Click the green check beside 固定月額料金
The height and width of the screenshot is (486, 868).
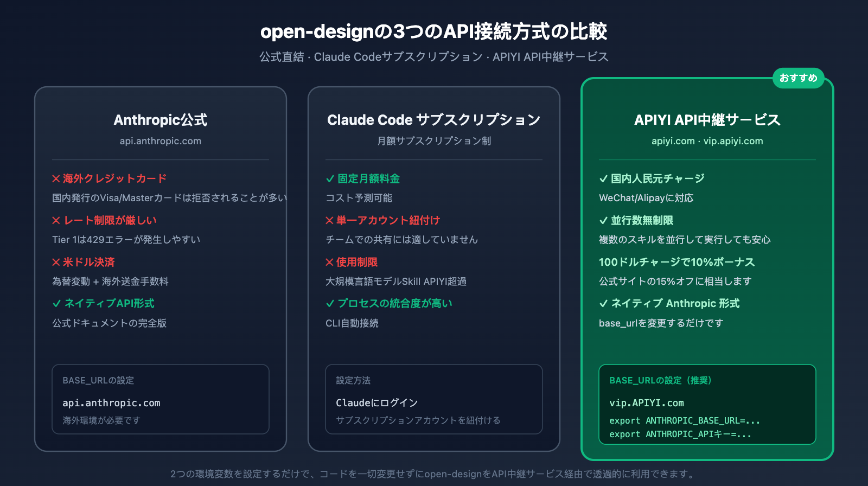tap(330, 179)
